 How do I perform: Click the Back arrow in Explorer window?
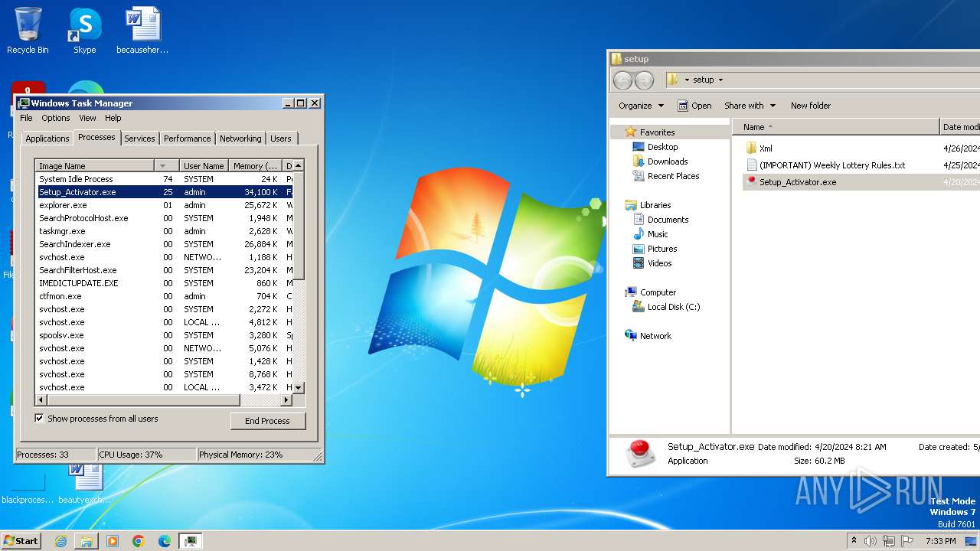(x=623, y=80)
